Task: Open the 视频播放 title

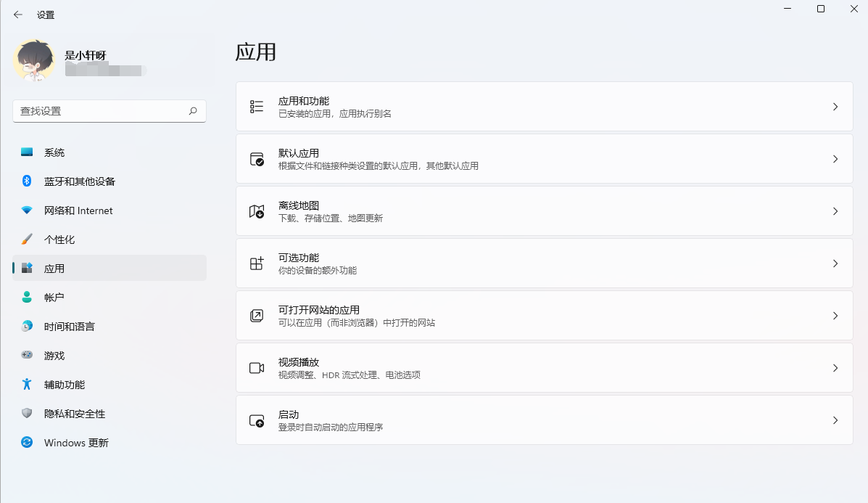Action: [x=298, y=362]
